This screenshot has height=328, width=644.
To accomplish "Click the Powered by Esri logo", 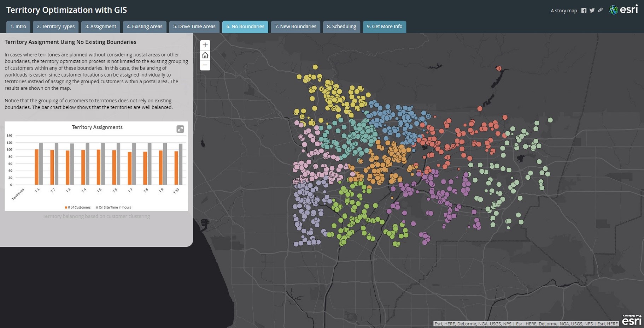I will click(x=631, y=320).
